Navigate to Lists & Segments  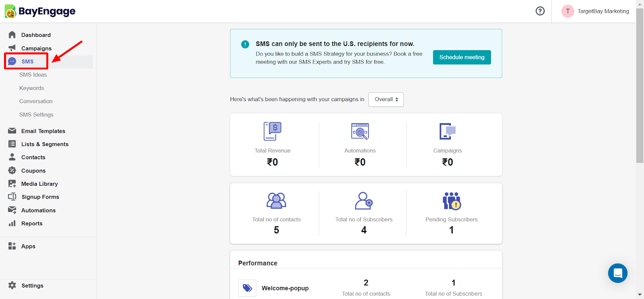pyautogui.click(x=45, y=144)
